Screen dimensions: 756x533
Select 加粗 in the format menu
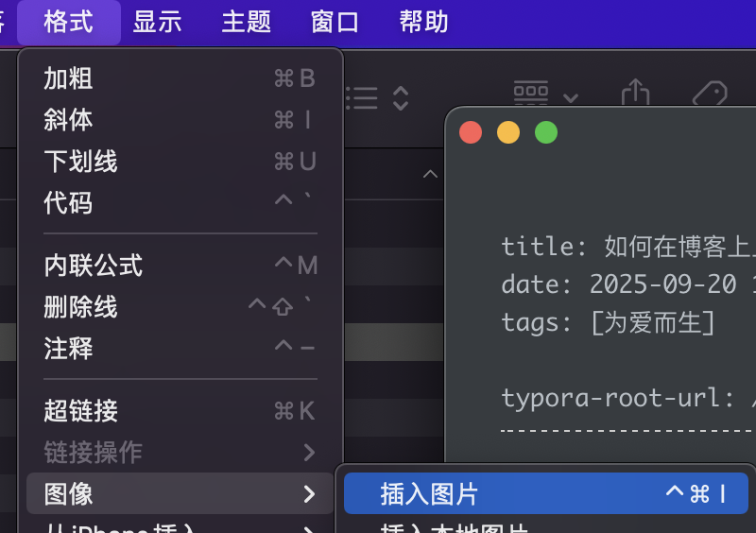(180, 78)
